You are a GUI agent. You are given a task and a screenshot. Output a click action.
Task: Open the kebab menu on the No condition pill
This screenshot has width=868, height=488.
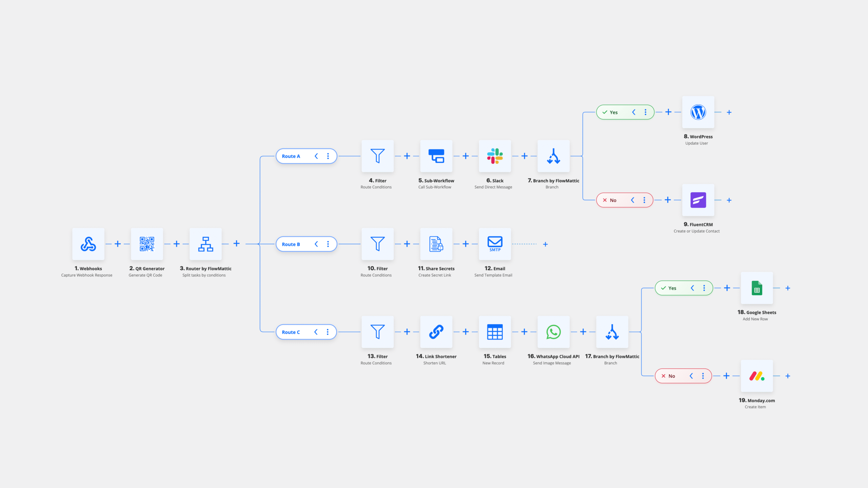(644, 200)
